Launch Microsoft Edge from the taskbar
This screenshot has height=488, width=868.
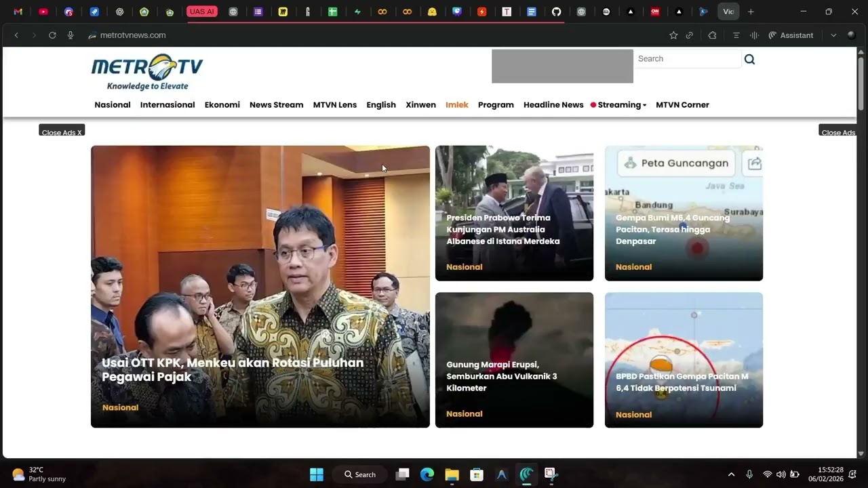[x=427, y=474]
